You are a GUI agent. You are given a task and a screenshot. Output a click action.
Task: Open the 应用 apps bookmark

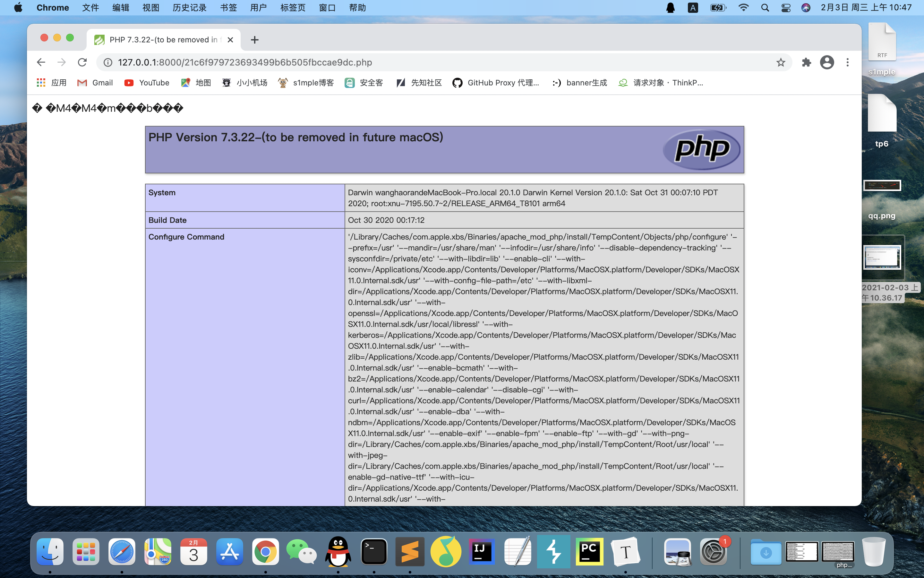[x=52, y=83]
